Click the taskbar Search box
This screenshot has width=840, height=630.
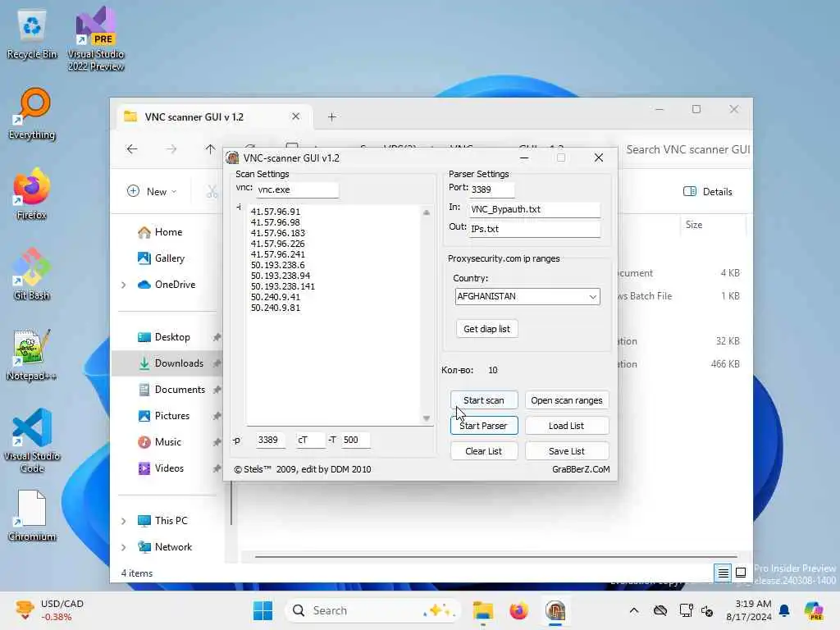point(372,610)
